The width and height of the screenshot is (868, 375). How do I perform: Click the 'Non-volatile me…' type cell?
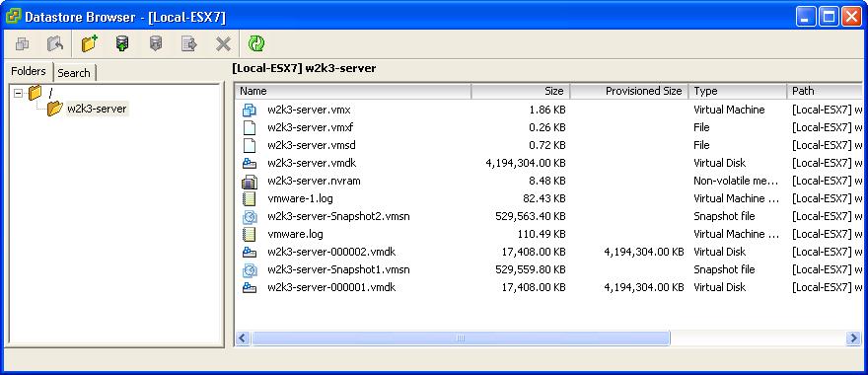[x=736, y=181]
